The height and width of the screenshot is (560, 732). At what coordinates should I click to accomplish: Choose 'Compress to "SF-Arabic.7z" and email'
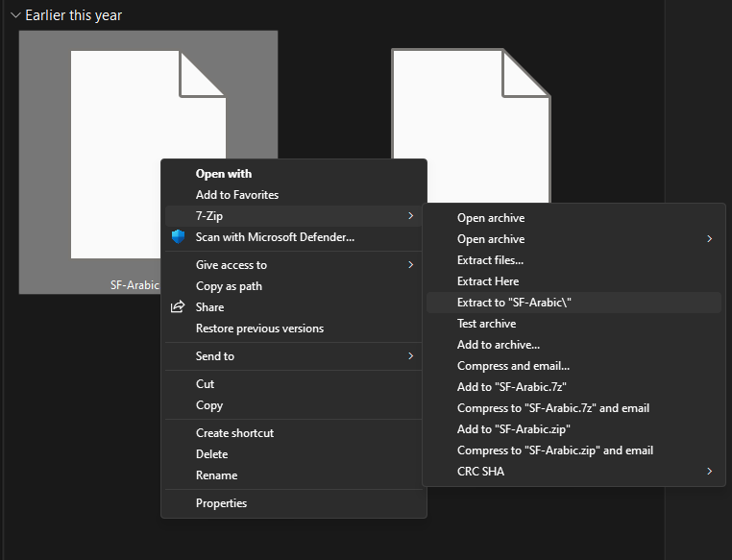(573, 408)
